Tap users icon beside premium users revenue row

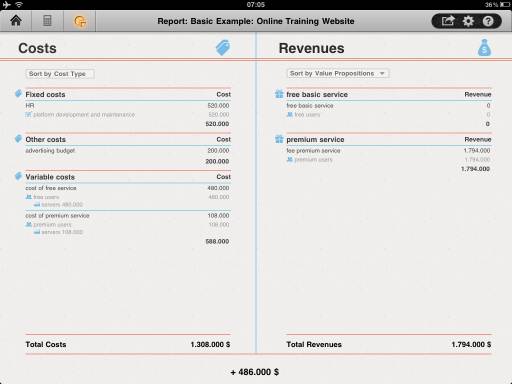(290, 160)
